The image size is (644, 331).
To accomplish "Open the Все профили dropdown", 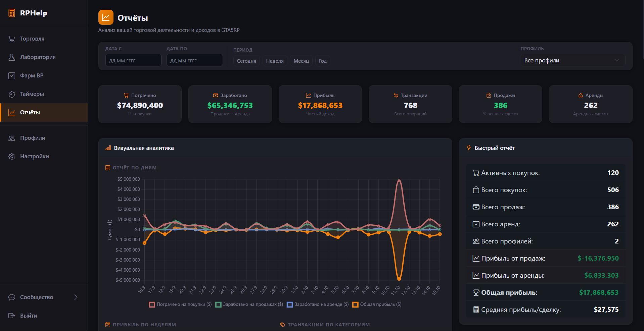I will [573, 60].
